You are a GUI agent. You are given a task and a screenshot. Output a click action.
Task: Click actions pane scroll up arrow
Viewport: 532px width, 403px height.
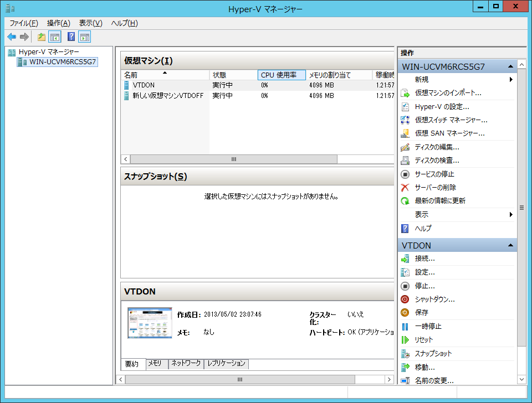[522, 64]
